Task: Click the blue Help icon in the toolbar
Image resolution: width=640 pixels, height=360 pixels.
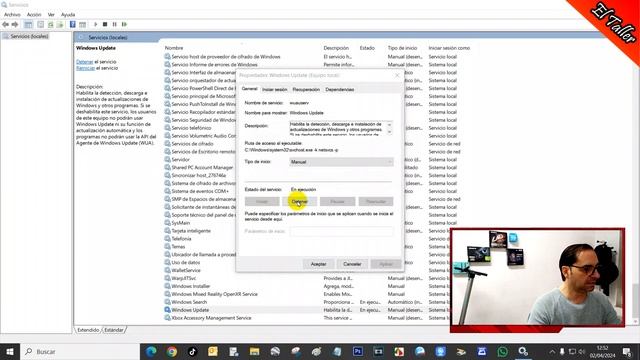Action: coord(73,24)
